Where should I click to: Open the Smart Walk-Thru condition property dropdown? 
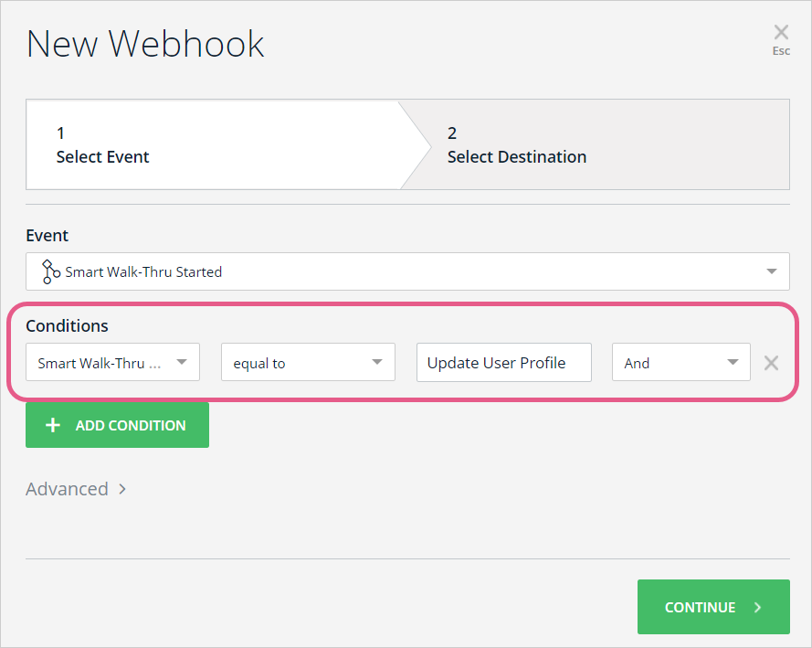pos(113,362)
